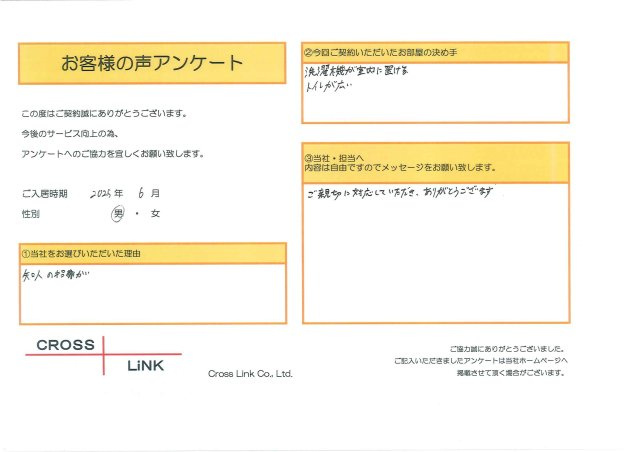Click the handwritten 知人の紹介 answer
The image size is (640, 452).
56,276
